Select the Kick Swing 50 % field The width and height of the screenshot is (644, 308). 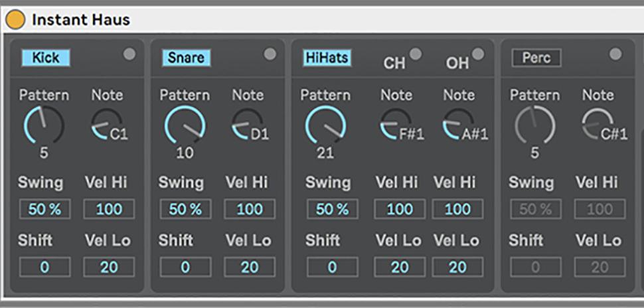tap(44, 210)
